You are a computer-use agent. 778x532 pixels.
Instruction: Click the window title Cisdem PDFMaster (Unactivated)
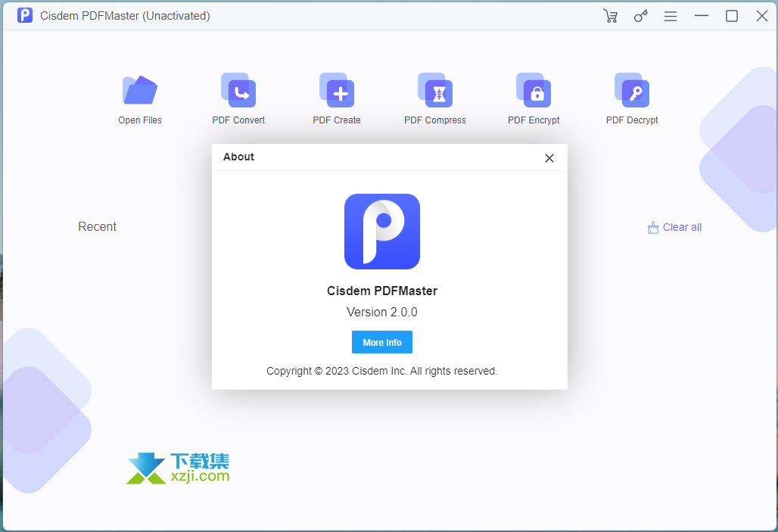click(125, 16)
